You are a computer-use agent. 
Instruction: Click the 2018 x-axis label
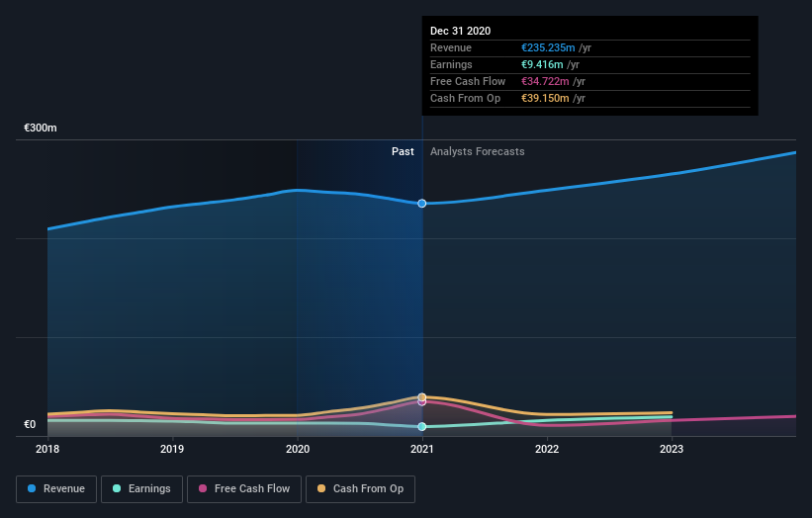(x=47, y=449)
